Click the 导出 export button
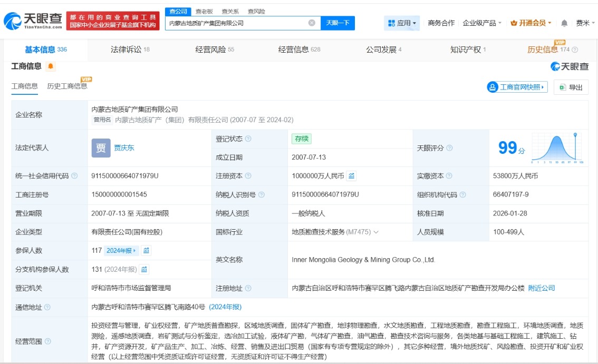The height and width of the screenshot is (364, 598). (571, 87)
